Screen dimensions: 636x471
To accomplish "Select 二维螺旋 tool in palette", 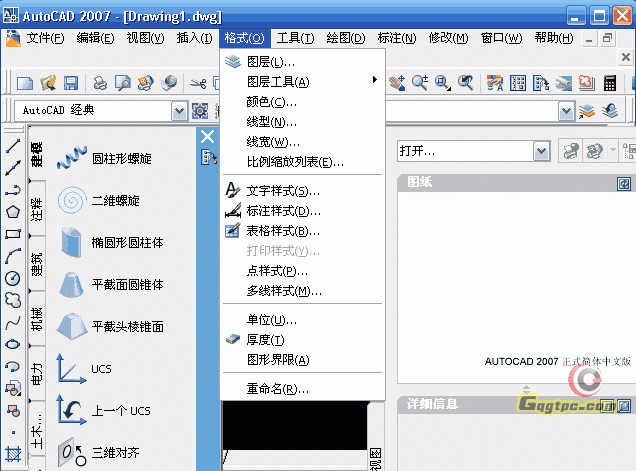I will 98,200.
